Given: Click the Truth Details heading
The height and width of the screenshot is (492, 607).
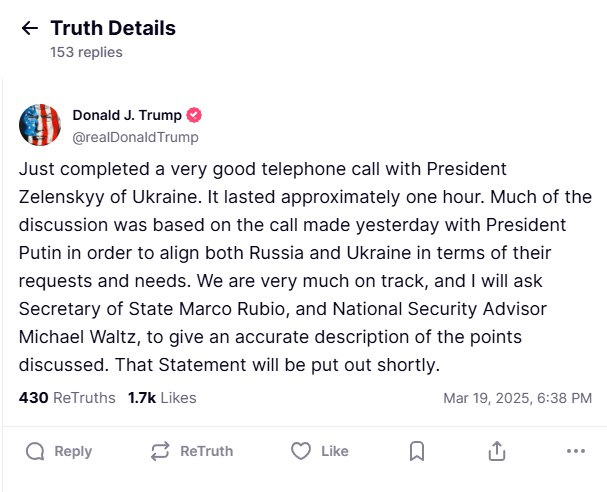Looking at the screenshot, I should tap(112, 28).
